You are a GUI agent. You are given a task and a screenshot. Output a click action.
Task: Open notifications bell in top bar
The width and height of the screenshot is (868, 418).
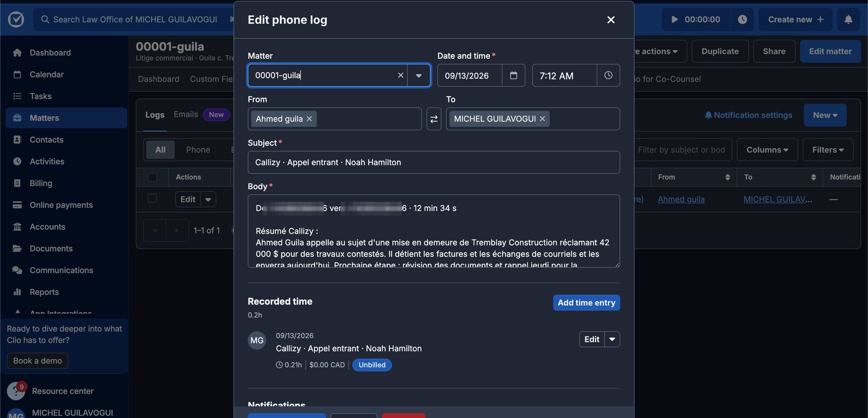coord(848,20)
